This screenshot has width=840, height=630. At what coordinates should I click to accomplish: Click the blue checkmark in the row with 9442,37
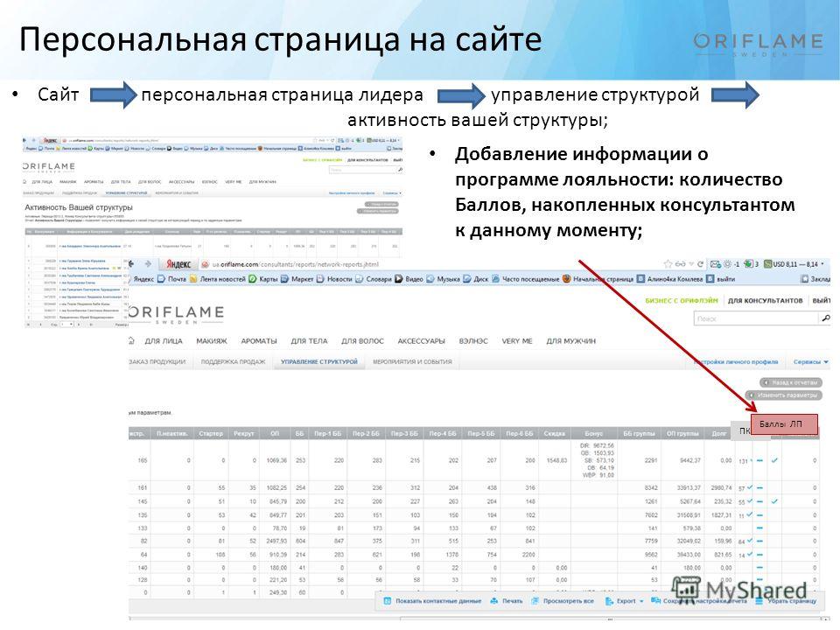[774, 460]
